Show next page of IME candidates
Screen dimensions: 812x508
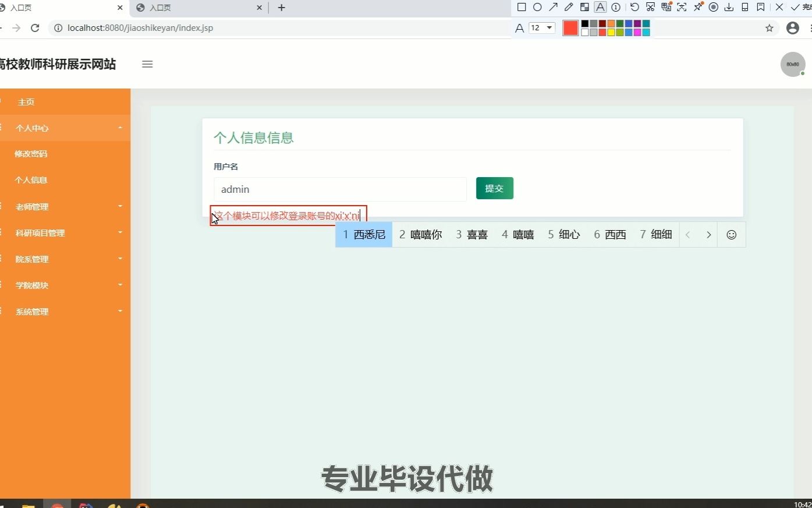tap(708, 235)
